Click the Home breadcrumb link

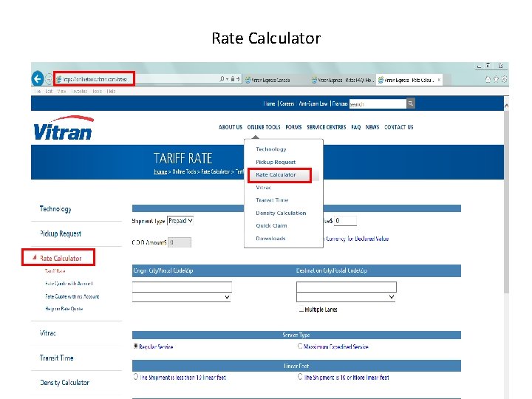(x=160, y=171)
